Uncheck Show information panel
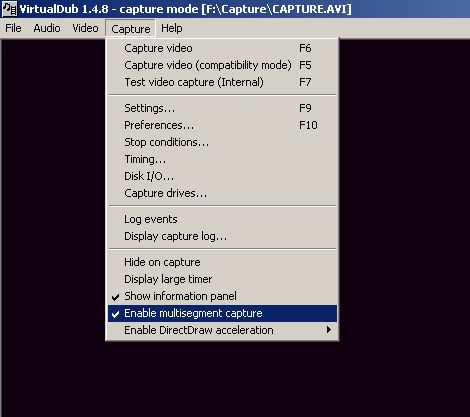470x417 pixels. pyautogui.click(x=222, y=296)
